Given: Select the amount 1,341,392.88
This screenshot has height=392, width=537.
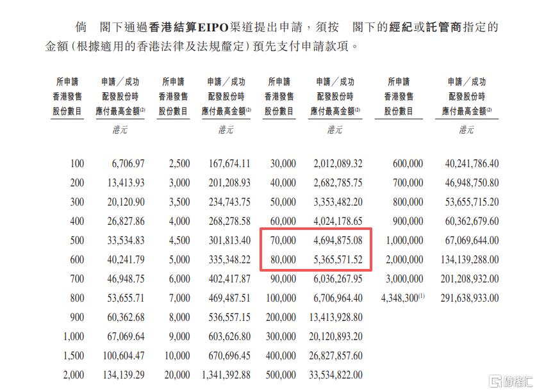Looking at the screenshot, I should [x=226, y=375].
